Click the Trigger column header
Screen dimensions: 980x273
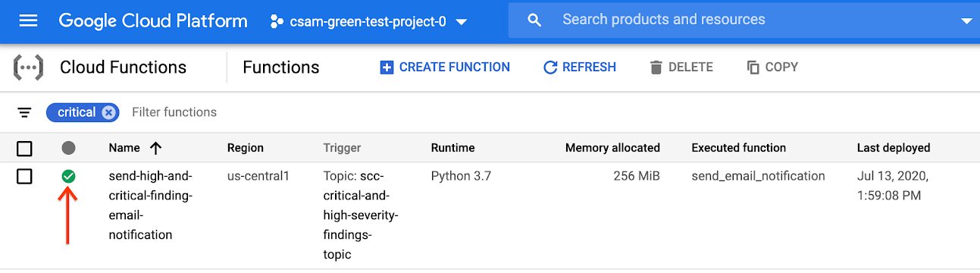pyautogui.click(x=342, y=148)
